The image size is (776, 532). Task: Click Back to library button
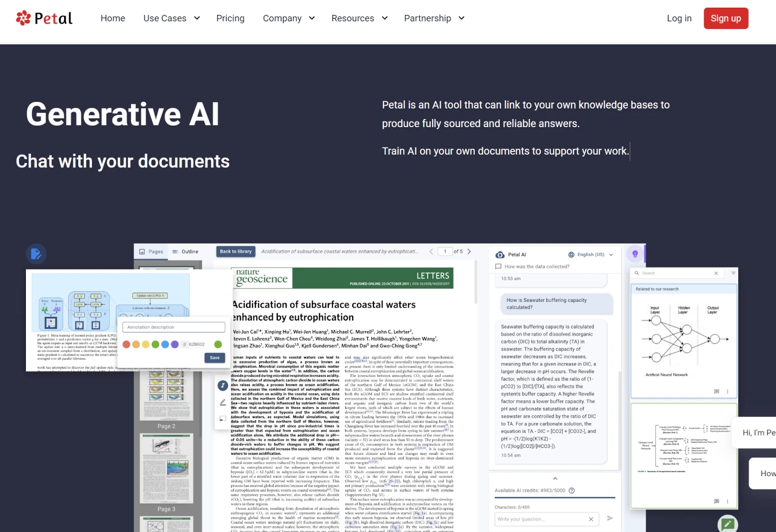click(235, 252)
